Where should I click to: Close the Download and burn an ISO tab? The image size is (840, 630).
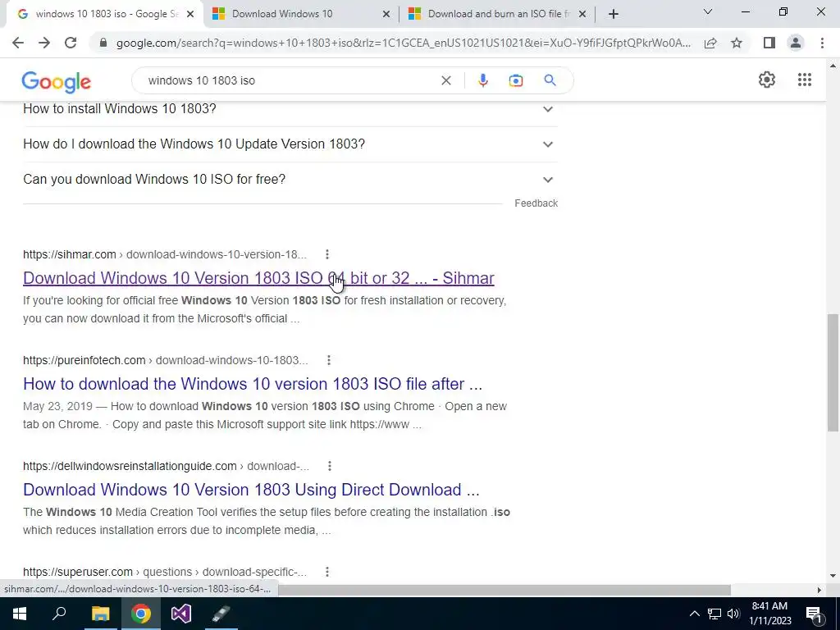582,14
